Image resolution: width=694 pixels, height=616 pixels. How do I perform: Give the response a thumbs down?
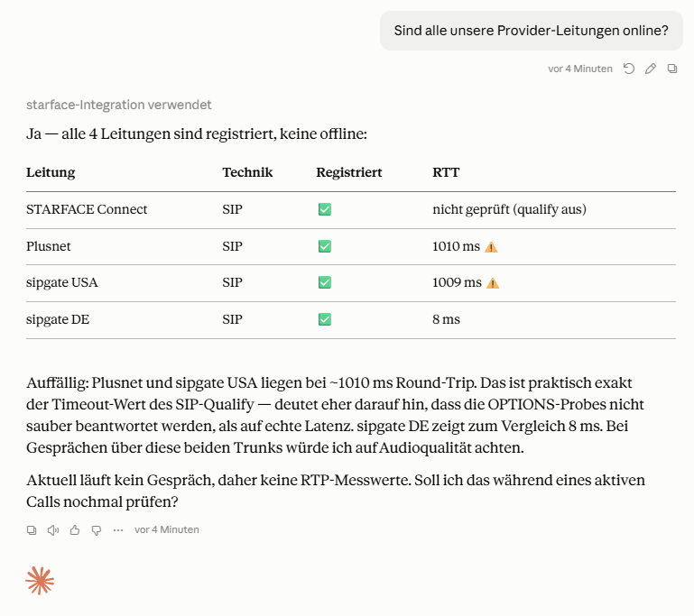coord(96,529)
